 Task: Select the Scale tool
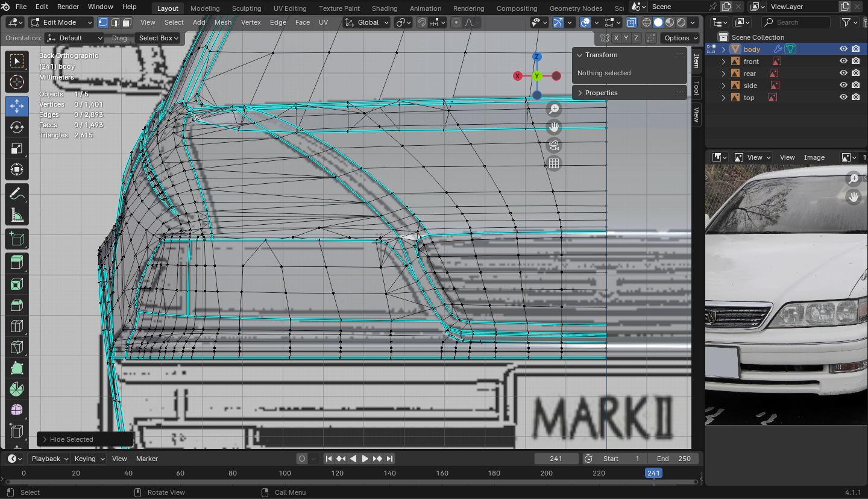[x=17, y=148]
